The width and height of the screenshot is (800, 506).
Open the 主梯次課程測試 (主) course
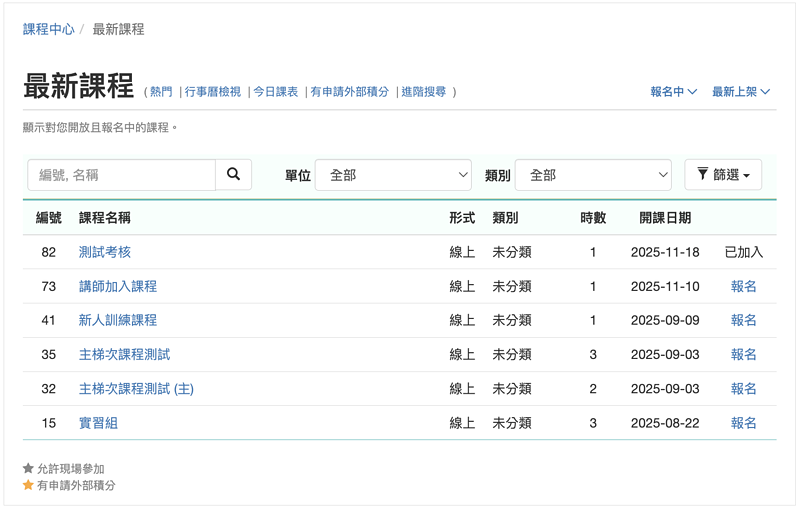tap(136, 389)
